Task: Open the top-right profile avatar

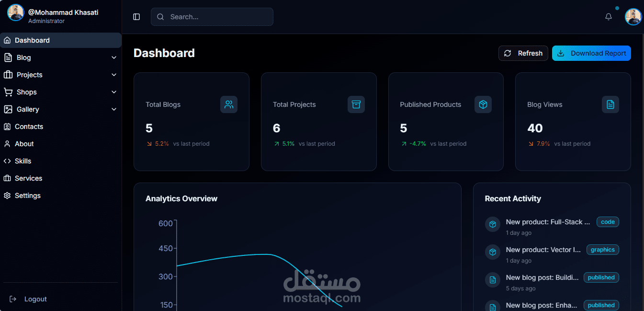Action: [x=633, y=17]
